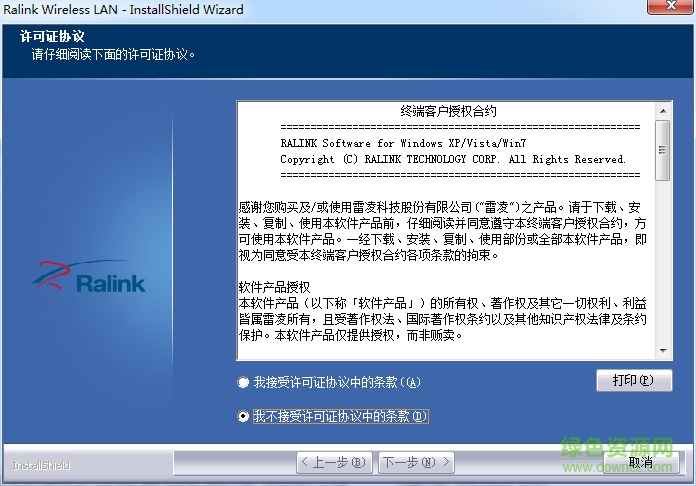Image resolution: width=696 pixels, height=486 pixels.
Task: Select the do not accept license terms option
Action: pos(243,416)
